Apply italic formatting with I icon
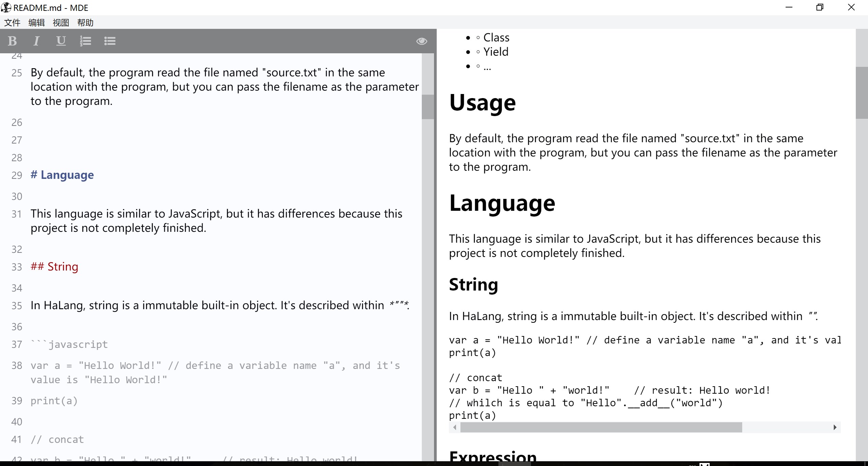This screenshot has height=466, width=868. pos(36,41)
